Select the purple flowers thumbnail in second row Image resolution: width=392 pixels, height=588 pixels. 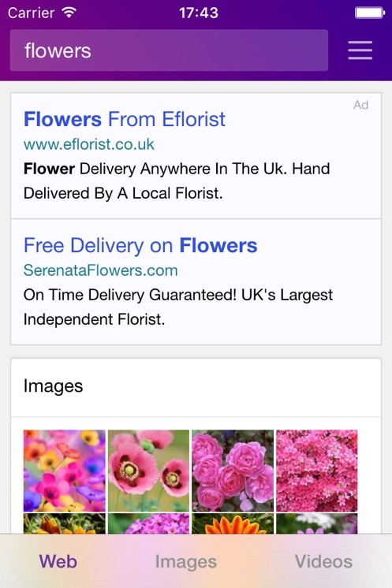tap(148, 524)
